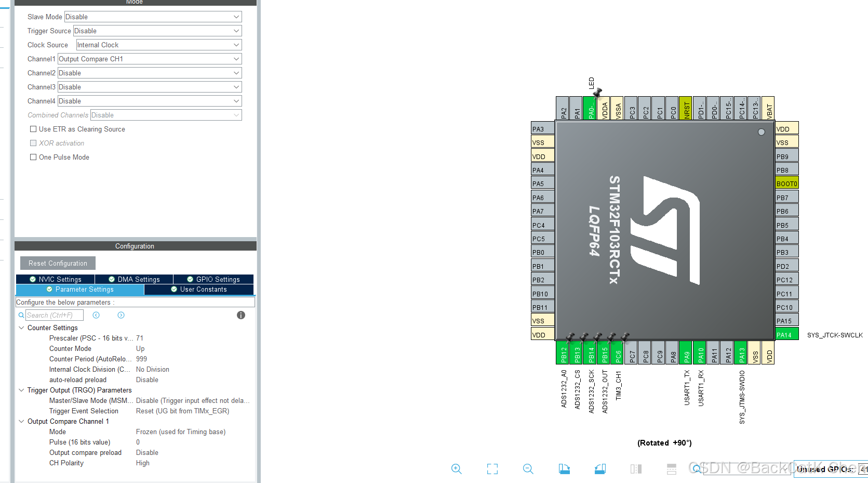Select the Prescaler value 71
Viewport: 868px width, 483px height.
[140, 338]
